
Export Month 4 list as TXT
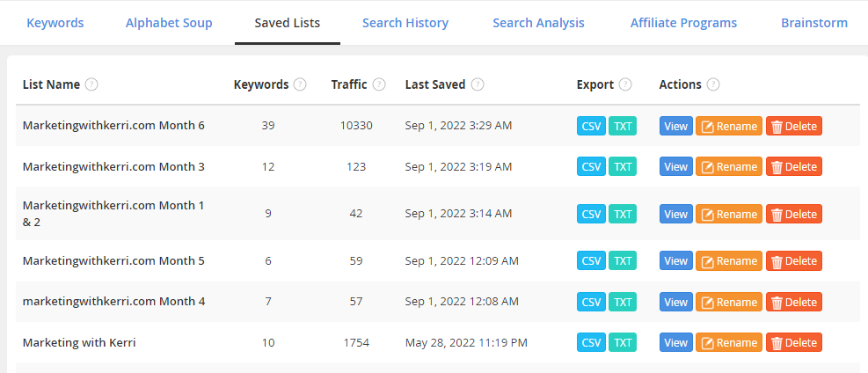623,302
